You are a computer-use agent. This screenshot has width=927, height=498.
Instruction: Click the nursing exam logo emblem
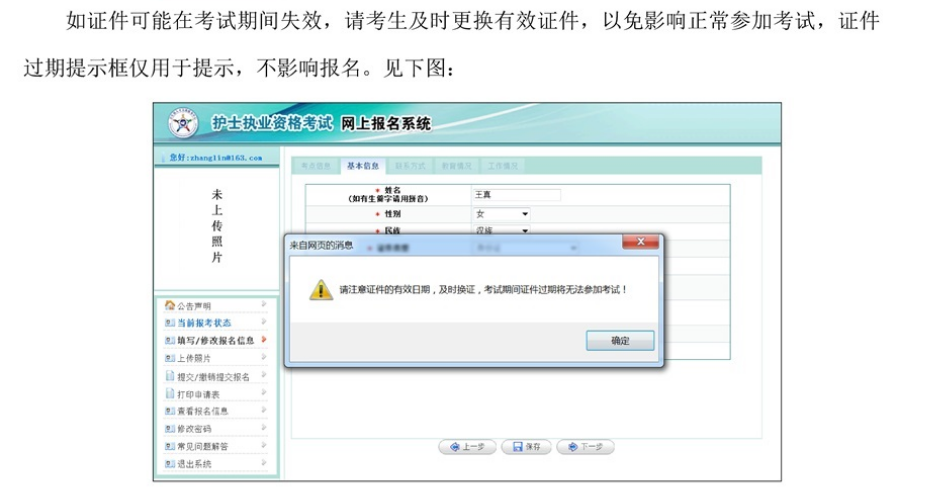point(183,124)
